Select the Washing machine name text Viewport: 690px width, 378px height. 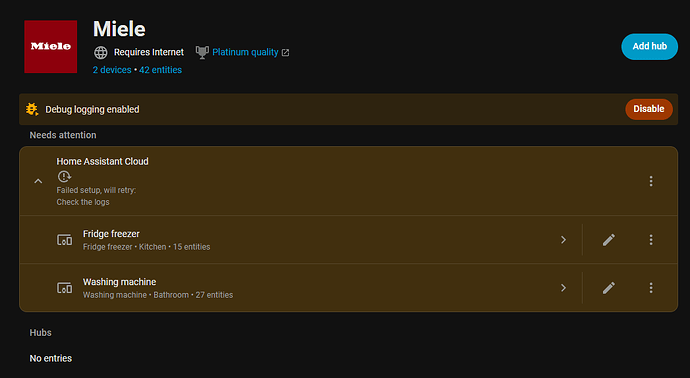point(119,282)
